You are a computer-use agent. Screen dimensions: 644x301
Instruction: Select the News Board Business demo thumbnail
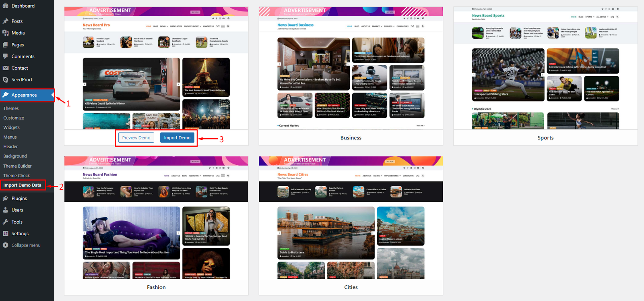(x=351, y=68)
